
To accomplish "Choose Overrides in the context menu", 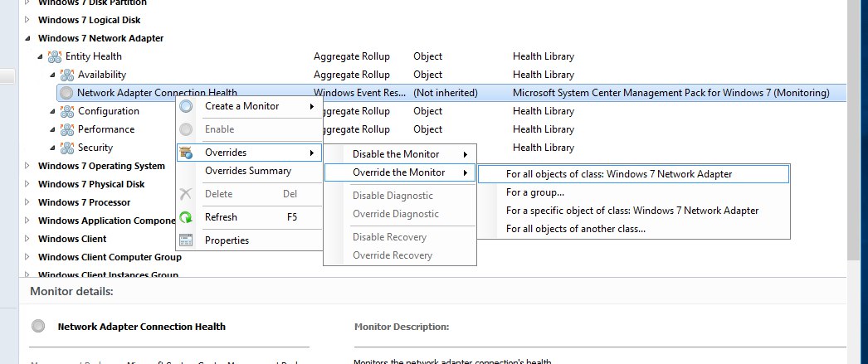I will (x=249, y=152).
